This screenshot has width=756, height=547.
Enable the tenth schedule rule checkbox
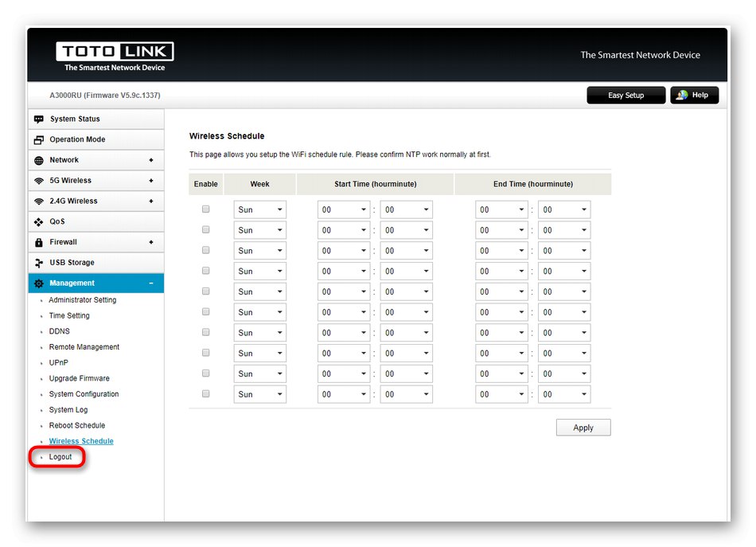pos(206,393)
